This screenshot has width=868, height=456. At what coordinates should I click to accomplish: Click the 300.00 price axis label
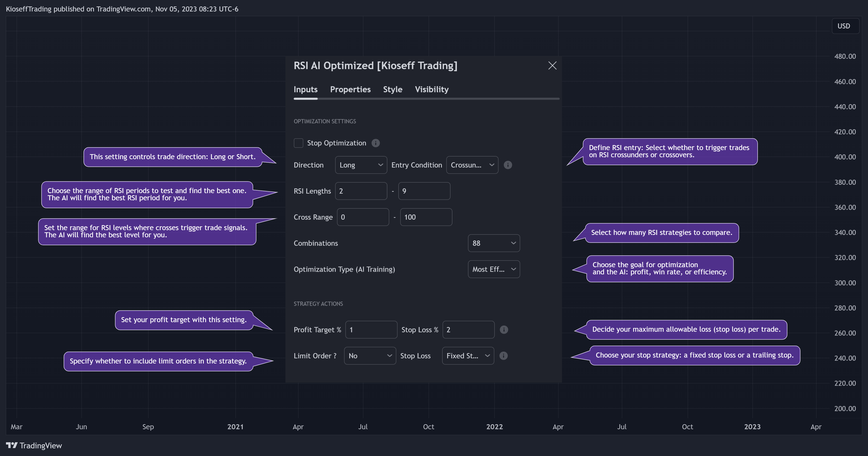pos(845,283)
